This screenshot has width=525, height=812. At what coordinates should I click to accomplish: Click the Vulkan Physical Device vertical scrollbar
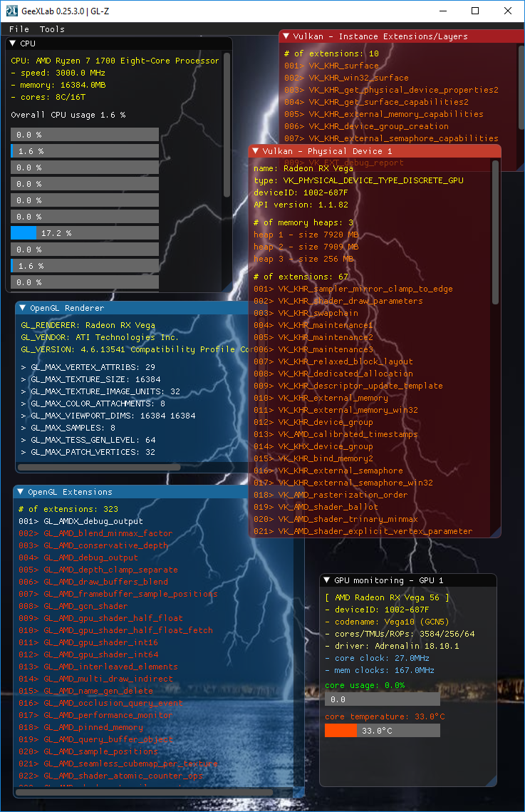[x=495, y=232]
